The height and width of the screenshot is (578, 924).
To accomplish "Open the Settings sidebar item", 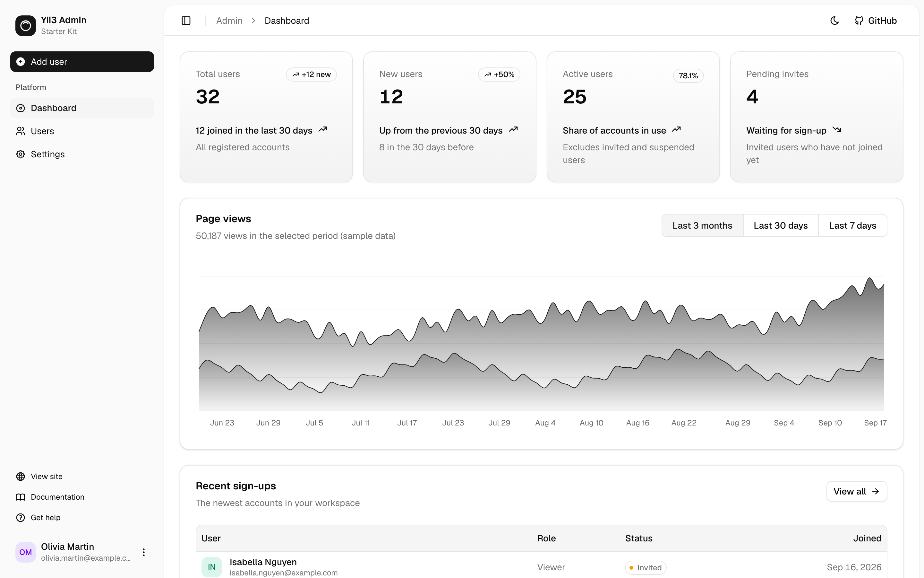I will (x=82, y=154).
